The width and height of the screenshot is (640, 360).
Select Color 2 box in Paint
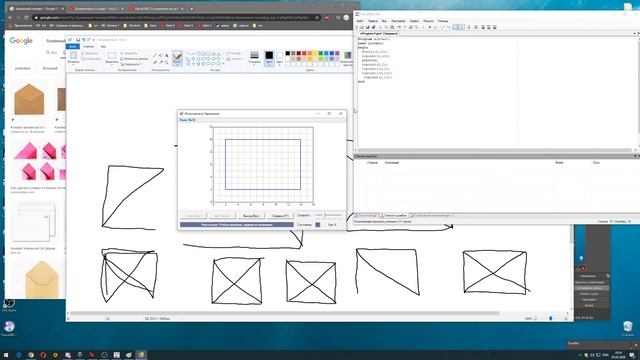point(280,58)
